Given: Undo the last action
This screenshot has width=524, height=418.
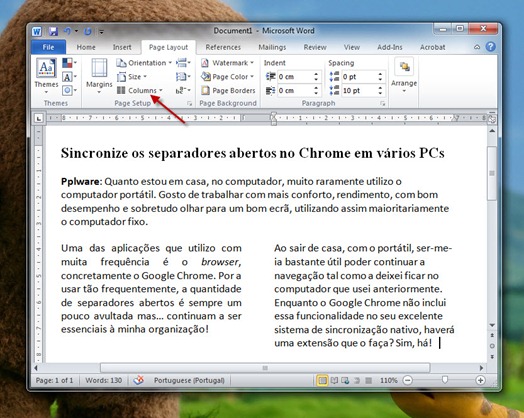Looking at the screenshot, I should point(68,31).
